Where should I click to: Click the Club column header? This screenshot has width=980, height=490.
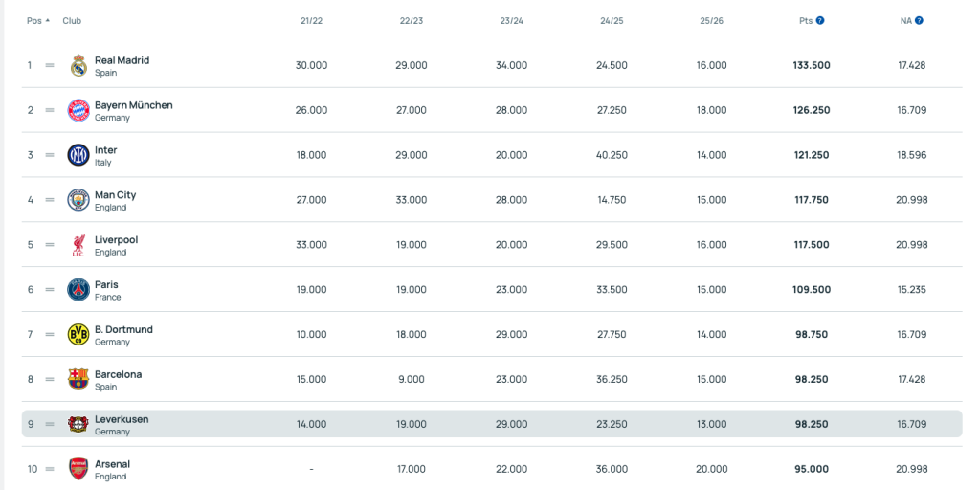(x=72, y=21)
